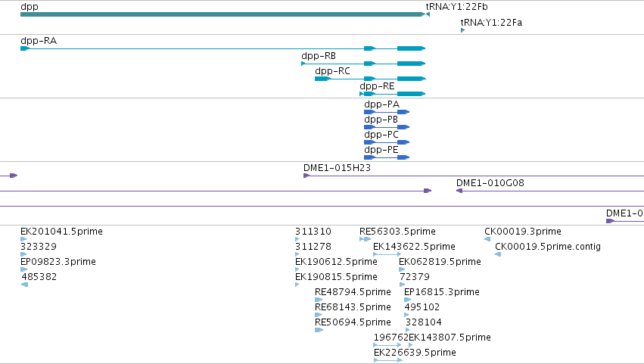Select the dpp-RA transcript line

pos(223,48)
